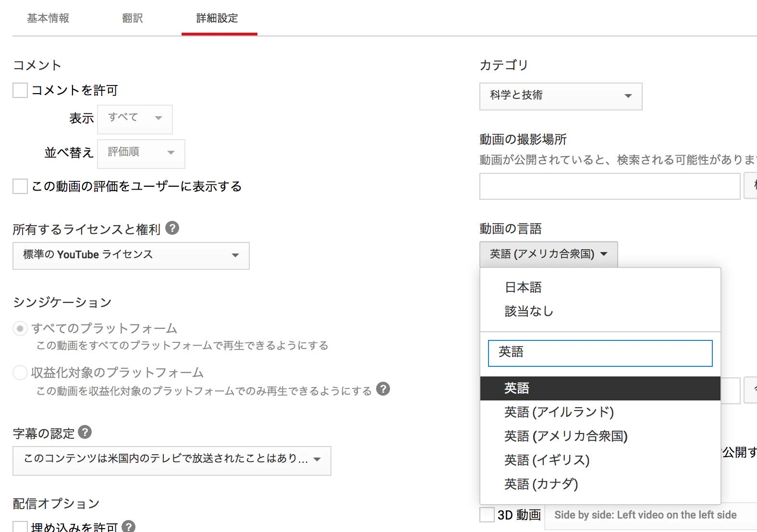Open the 並べ替え 評価順 dropdown
757x532 pixels.
pyautogui.click(x=141, y=154)
